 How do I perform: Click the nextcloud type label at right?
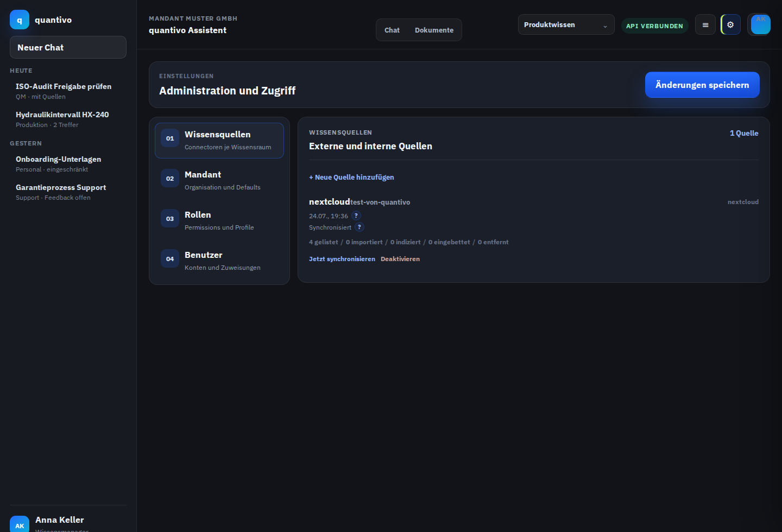(743, 201)
